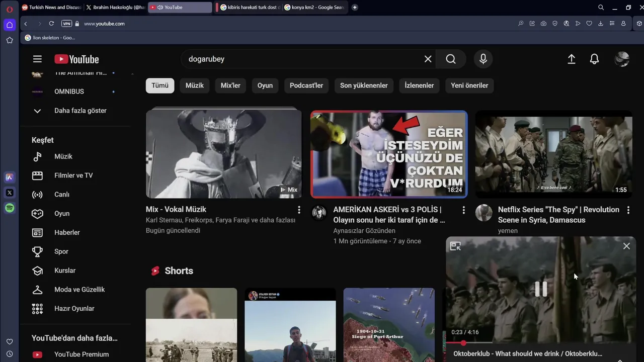Select the Son yüklenenler filter chip
The height and width of the screenshot is (362, 644).
pos(364,85)
